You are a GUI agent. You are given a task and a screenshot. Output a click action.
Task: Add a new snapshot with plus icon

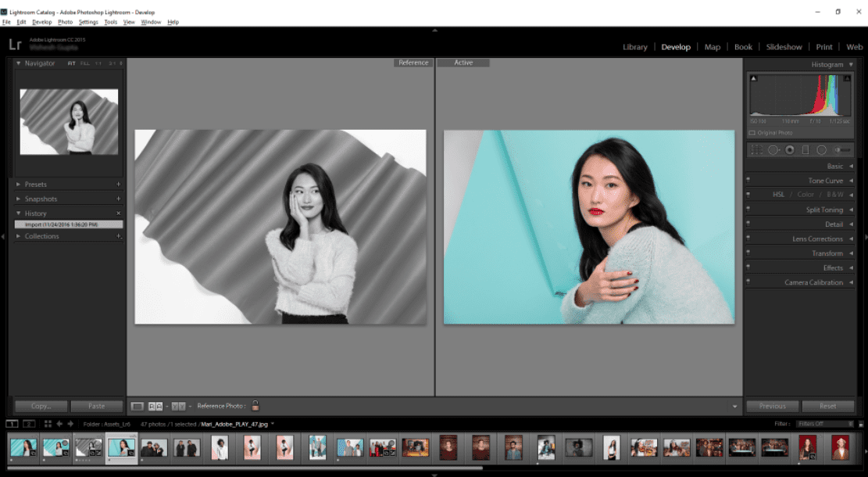pos(119,199)
